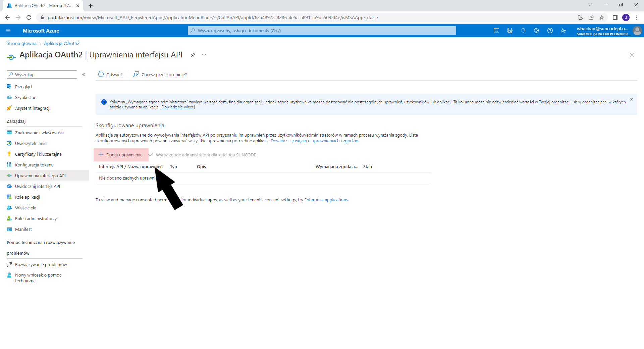Open Właściciele menu item
644x349 pixels.
click(x=25, y=208)
